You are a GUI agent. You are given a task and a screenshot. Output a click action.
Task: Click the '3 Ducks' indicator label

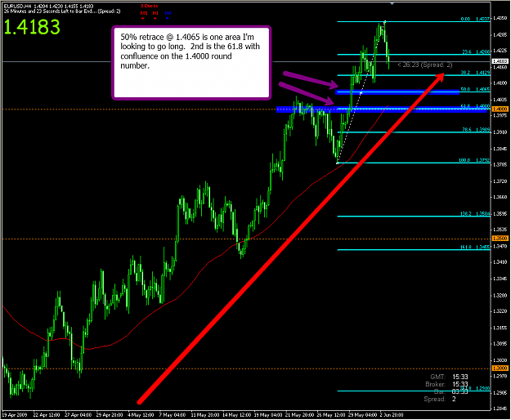(x=150, y=6)
